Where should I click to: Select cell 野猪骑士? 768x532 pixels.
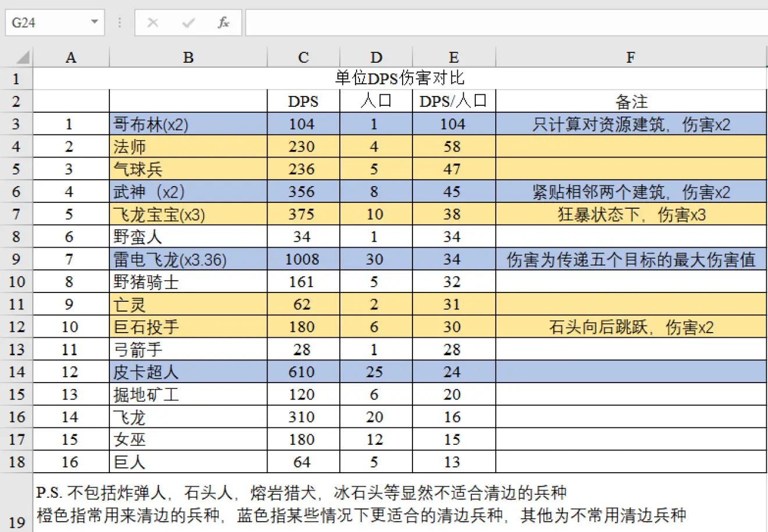[x=188, y=282]
